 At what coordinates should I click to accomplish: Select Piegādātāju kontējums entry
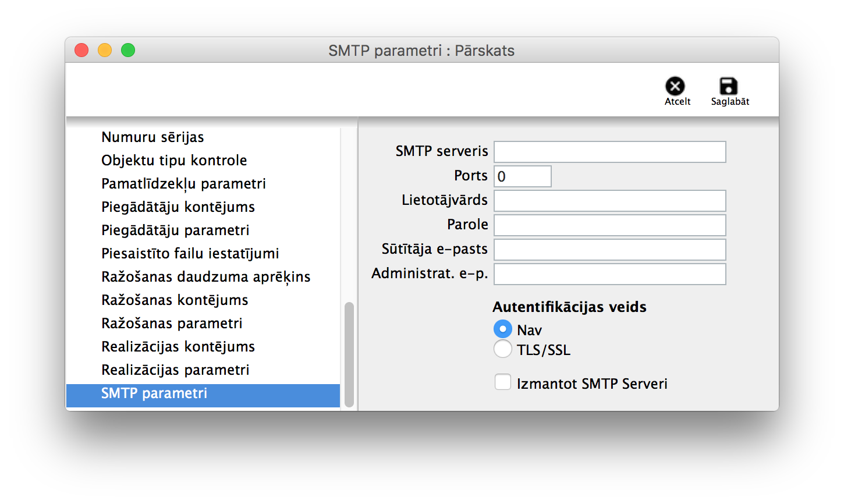click(178, 207)
